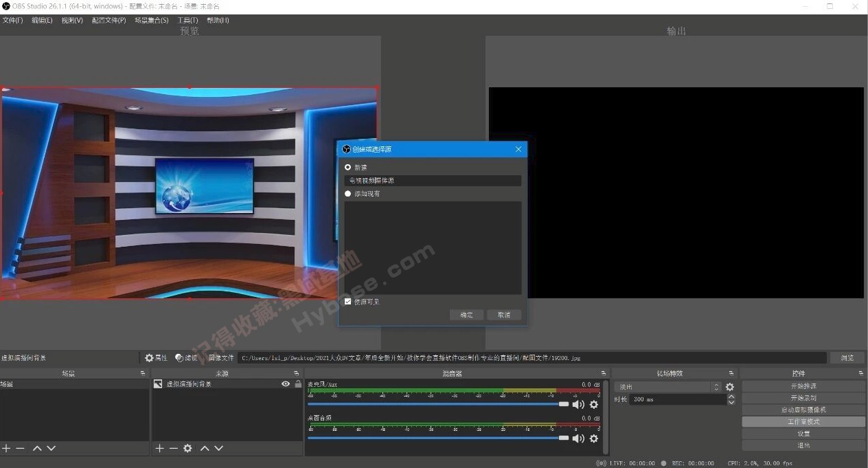868x468 pixels.
Task: Open the transition settings gear icon
Action: point(730,387)
